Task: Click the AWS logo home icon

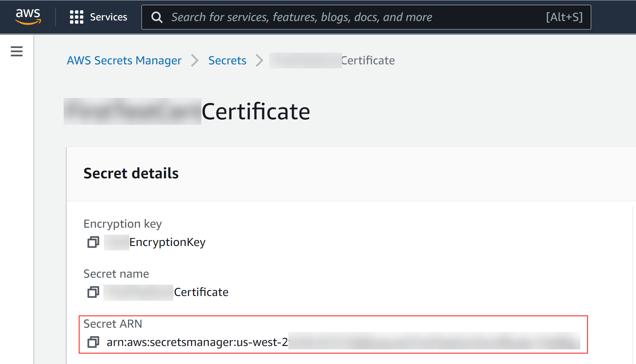Action: tap(28, 17)
